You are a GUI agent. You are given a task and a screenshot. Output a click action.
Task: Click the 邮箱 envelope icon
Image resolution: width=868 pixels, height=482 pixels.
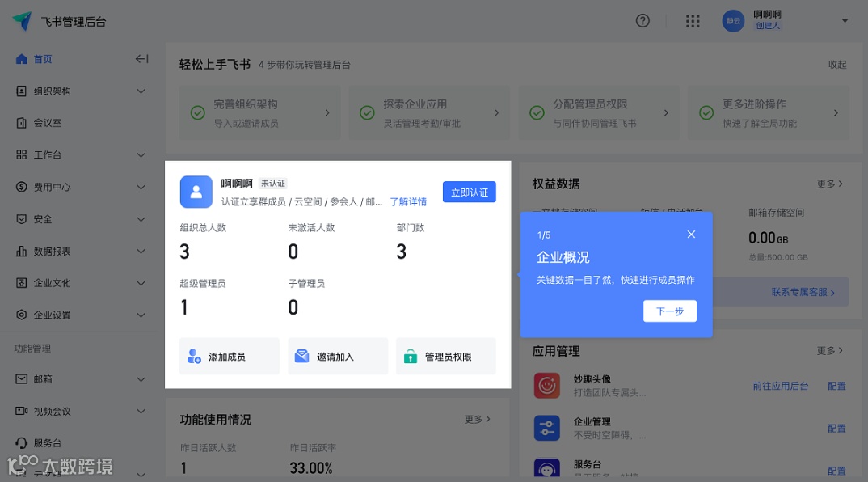pos(22,379)
